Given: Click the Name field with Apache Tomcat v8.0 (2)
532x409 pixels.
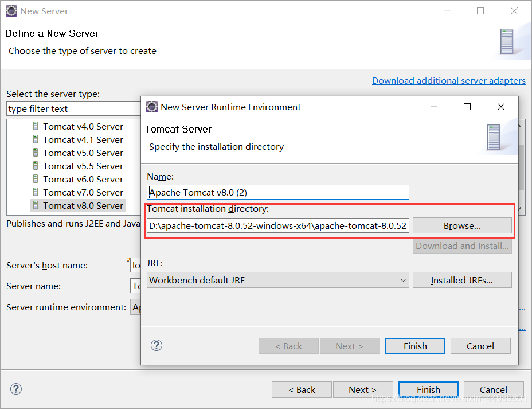Looking at the screenshot, I should [278, 192].
